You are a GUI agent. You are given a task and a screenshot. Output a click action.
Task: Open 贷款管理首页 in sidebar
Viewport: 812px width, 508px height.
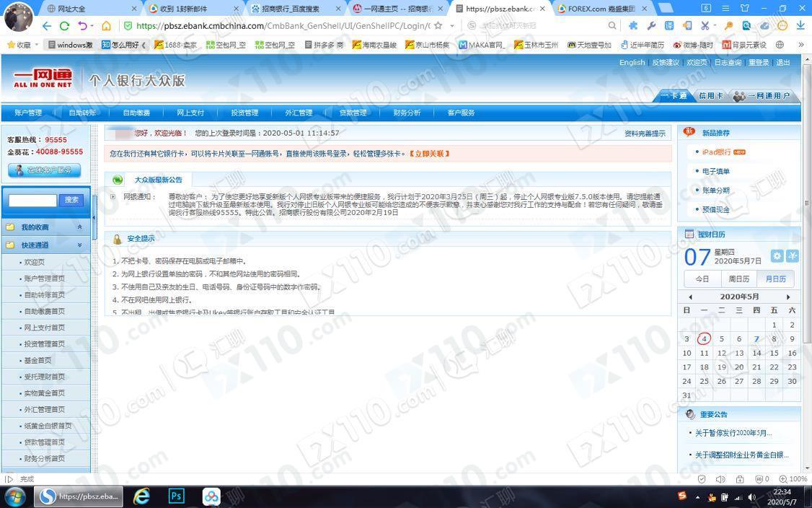(45, 442)
